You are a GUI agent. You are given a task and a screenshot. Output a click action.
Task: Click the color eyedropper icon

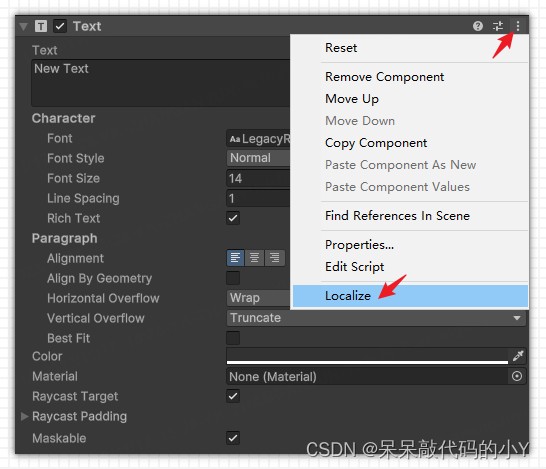pyautogui.click(x=518, y=356)
